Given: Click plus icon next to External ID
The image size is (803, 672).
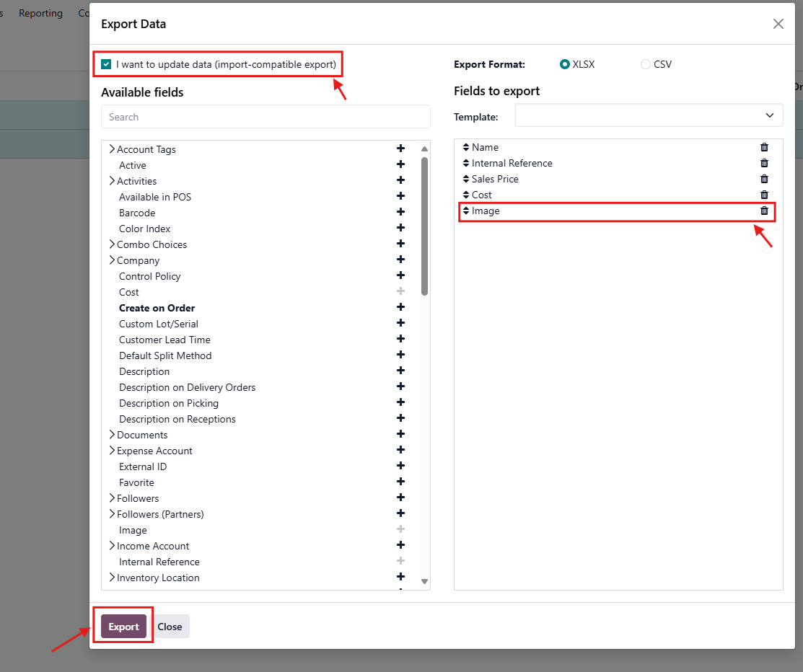Looking at the screenshot, I should 401,467.
